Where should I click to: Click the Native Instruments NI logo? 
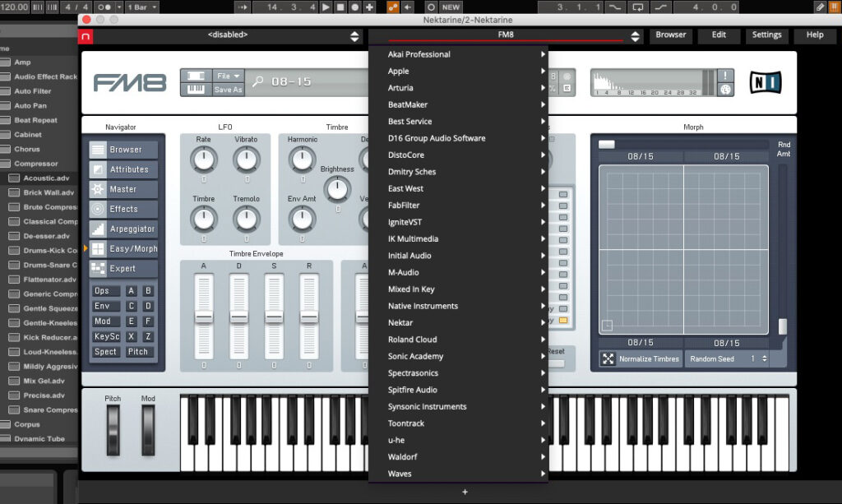766,83
